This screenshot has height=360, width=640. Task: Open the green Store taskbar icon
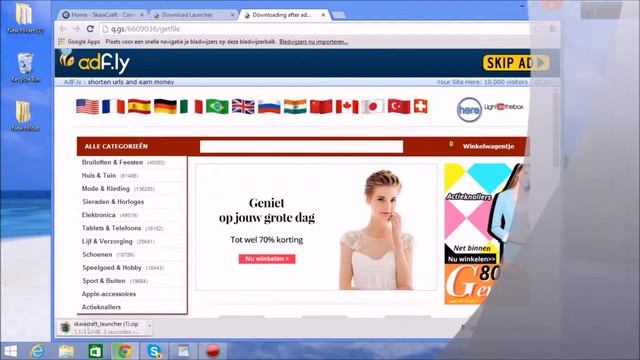click(95, 351)
